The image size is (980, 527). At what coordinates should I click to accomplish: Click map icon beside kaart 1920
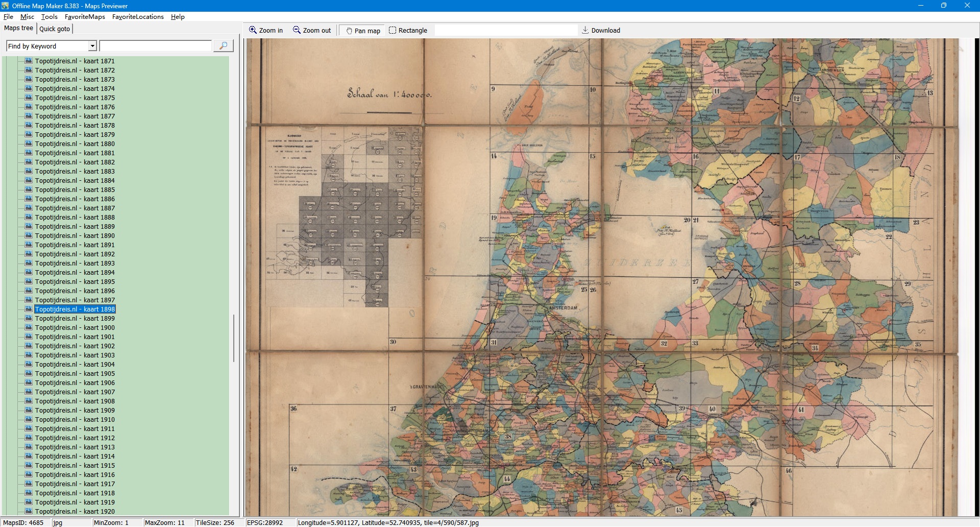point(29,511)
